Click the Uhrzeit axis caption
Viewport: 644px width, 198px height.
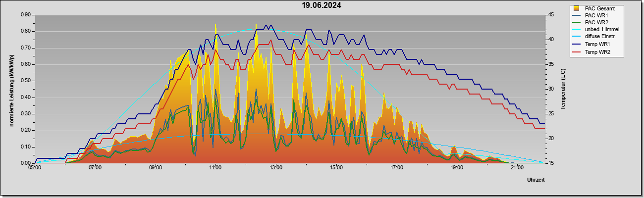click(x=536, y=180)
